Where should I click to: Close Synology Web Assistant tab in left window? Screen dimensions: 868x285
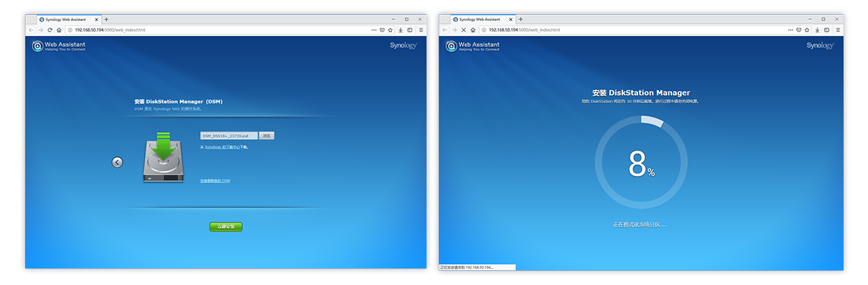click(x=96, y=19)
